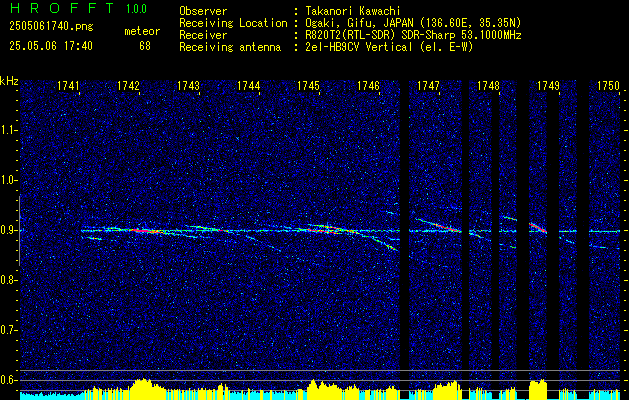
Task: Click the 1749 time marker
Action: (548, 86)
